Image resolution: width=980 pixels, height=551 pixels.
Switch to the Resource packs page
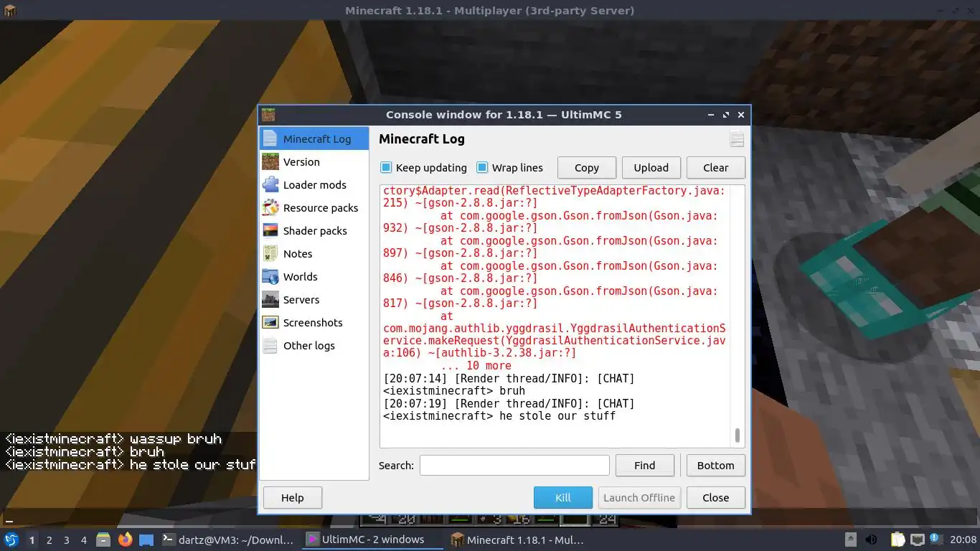click(314, 207)
